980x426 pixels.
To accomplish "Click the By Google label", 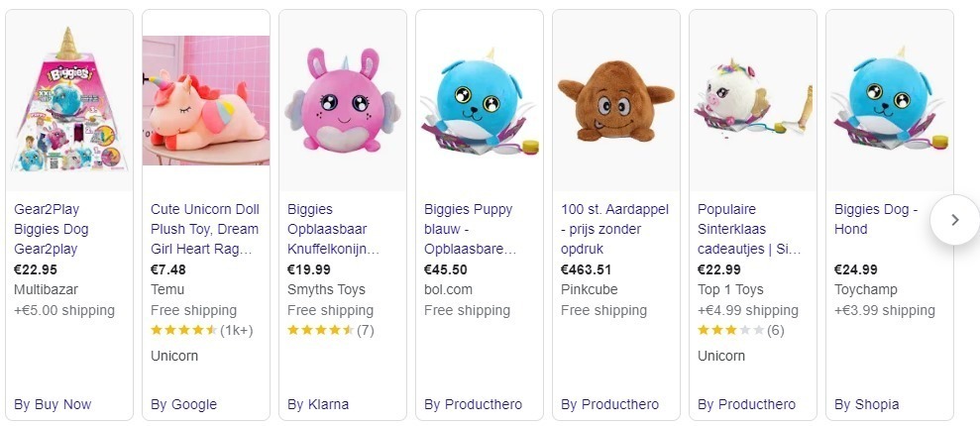I will [x=183, y=404].
